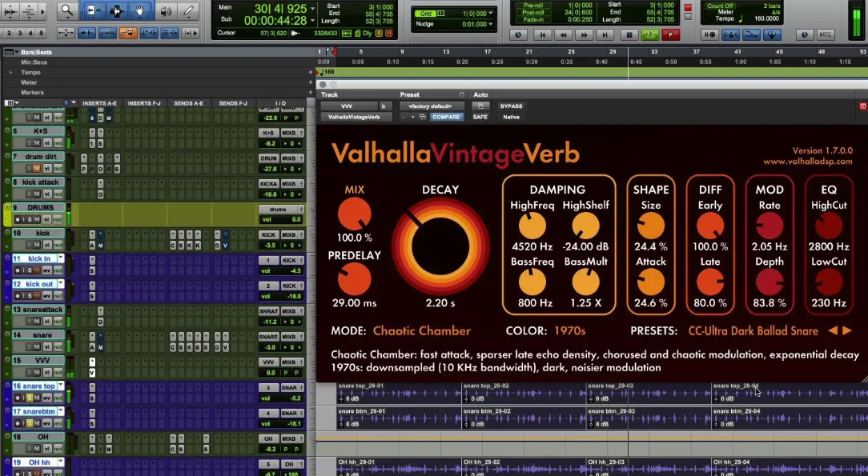Open the Main counter format dropdown
The image size is (868, 476).
pyautogui.click(x=312, y=9)
